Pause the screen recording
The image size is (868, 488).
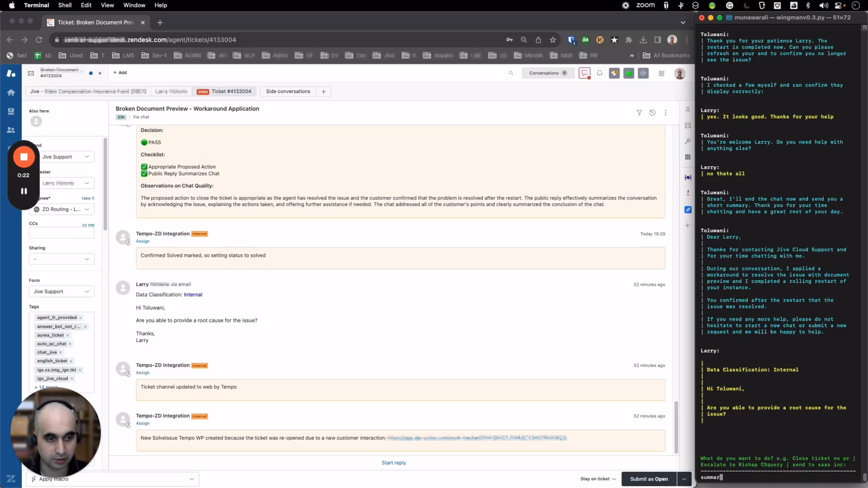point(24,191)
